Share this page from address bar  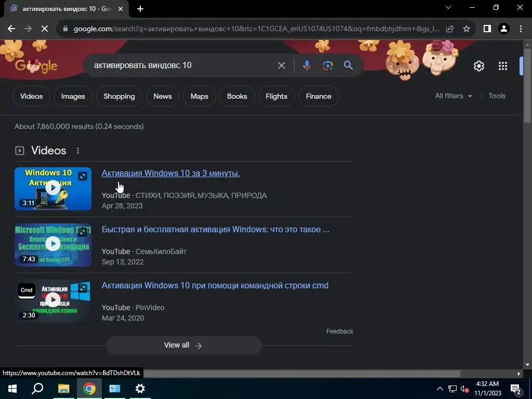click(450, 29)
